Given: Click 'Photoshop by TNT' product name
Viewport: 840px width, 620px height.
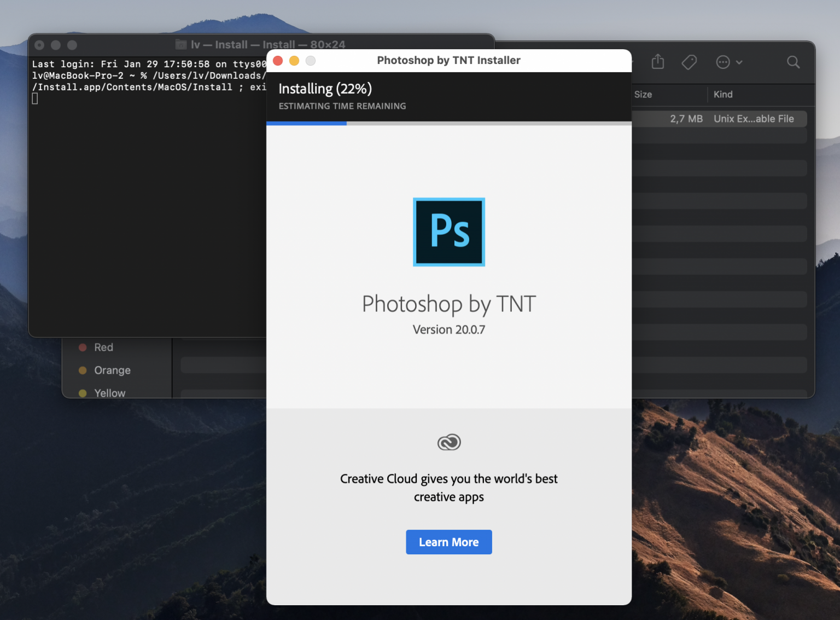Looking at the screenshot, I should pyautogui.click(x=449, y=304).
